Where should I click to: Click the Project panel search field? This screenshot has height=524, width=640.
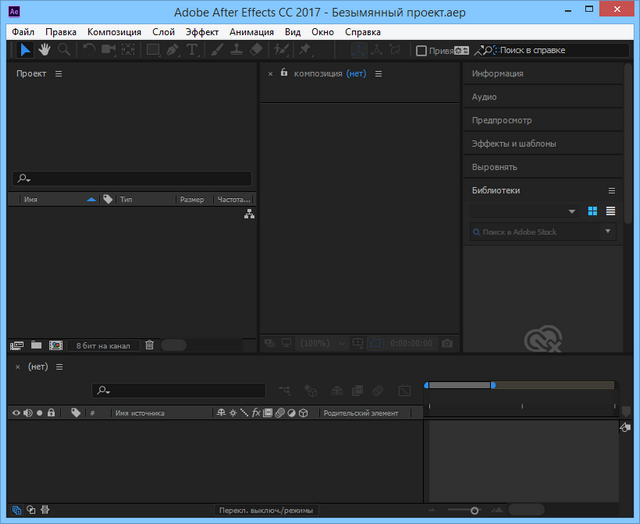132,178
